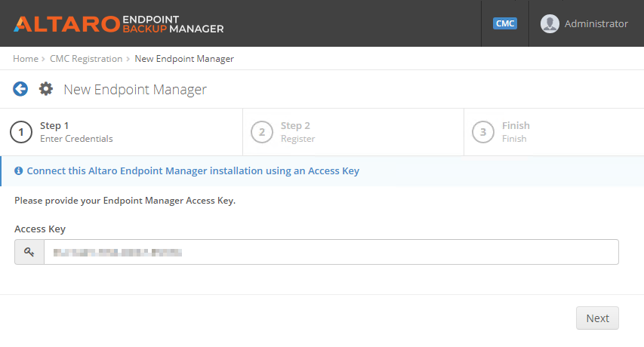Click the New Endpoint Manager page heading
The height and width of the screenshot is (347, 644).
[x=135, y=90]
